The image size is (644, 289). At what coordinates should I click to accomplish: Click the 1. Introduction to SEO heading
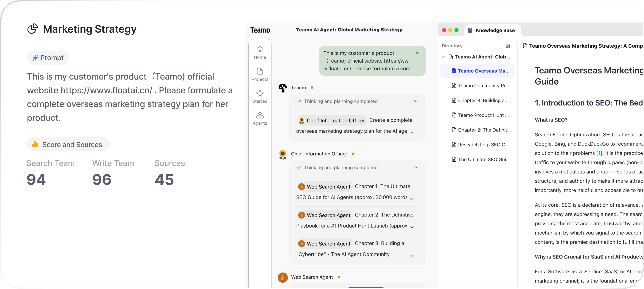(588, 103)
